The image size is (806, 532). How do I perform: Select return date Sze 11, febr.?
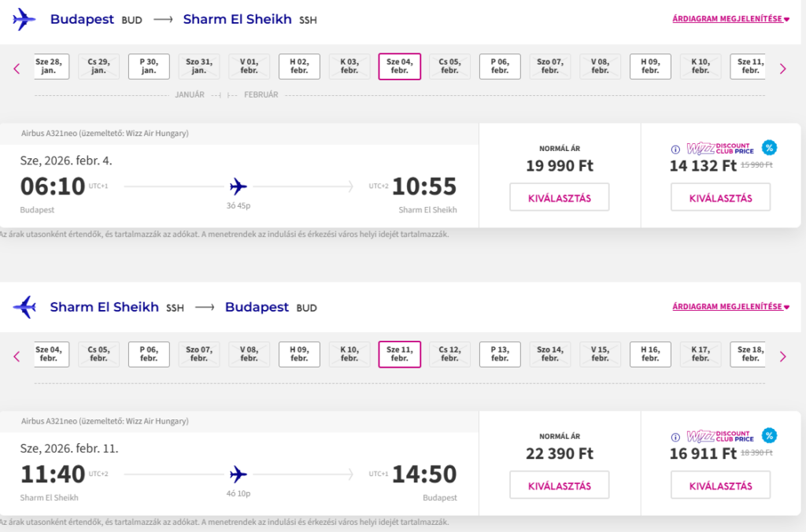(399, 354)
